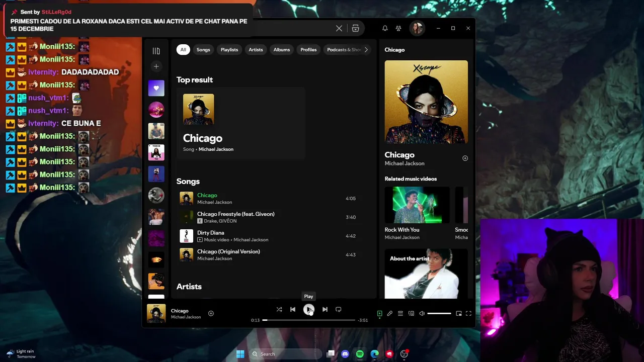Open the Light rain weather widget
This screenshot has width=644, height=362.
point(21,354)
